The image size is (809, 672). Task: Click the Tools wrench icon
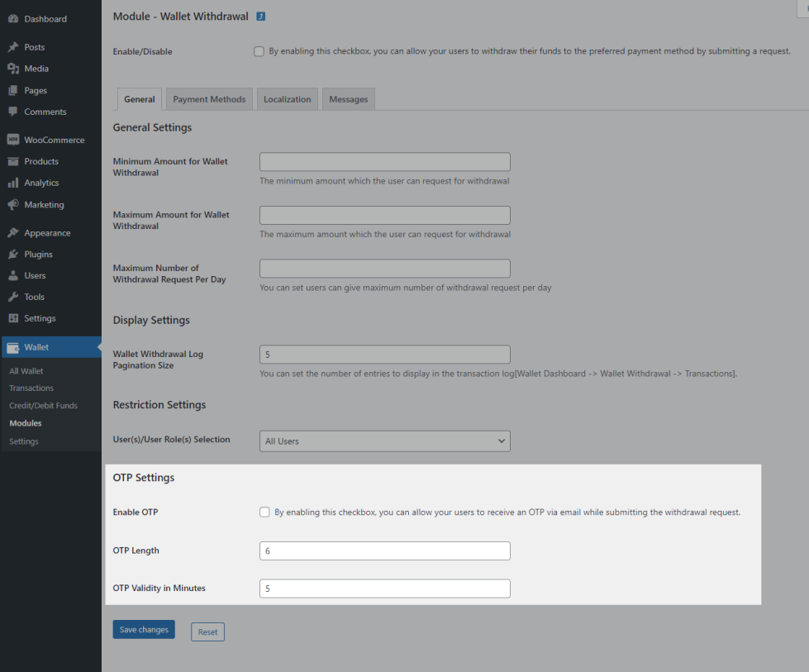[13, 297]
